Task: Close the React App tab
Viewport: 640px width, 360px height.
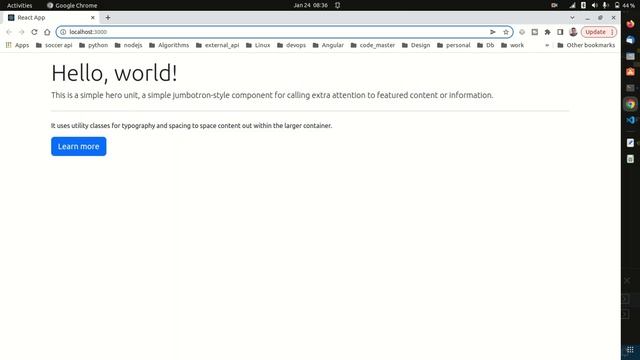Action: coord(93,18)
